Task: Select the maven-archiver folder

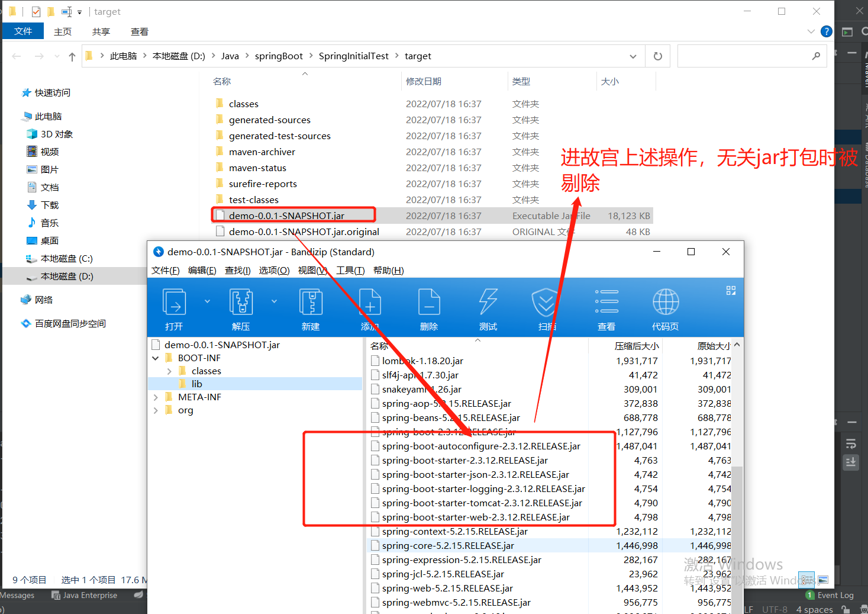Action: pos(262,152)
